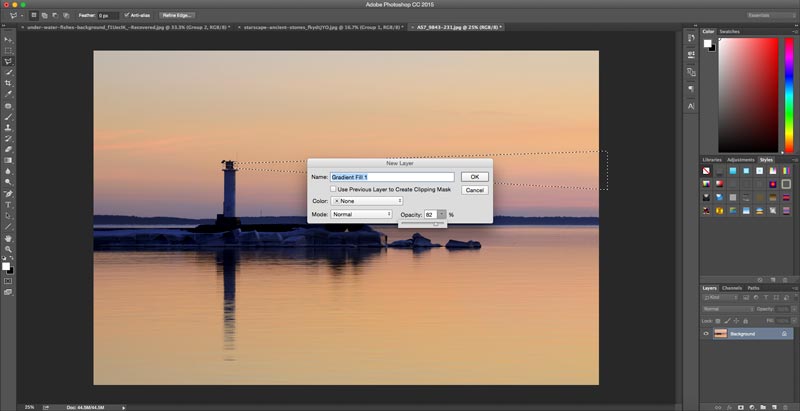The width and height of the screenshot is (800, 411).
Task: Open the History panel icon in dock
Action: click(691, 38)
